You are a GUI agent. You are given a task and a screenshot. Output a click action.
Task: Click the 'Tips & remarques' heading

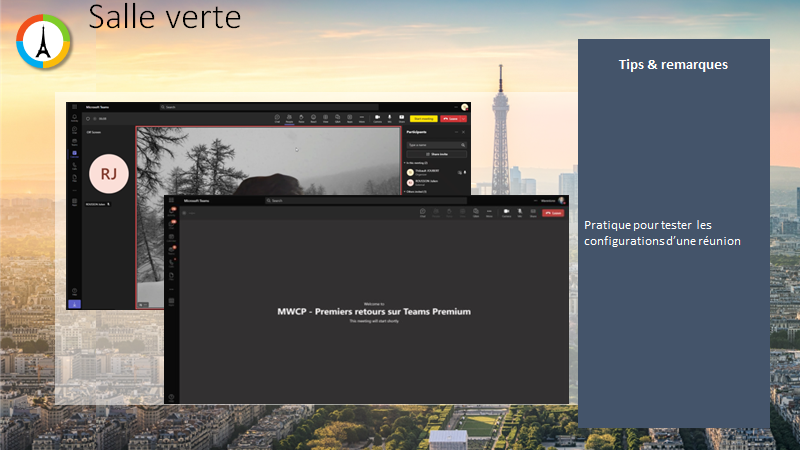point(673,65)
